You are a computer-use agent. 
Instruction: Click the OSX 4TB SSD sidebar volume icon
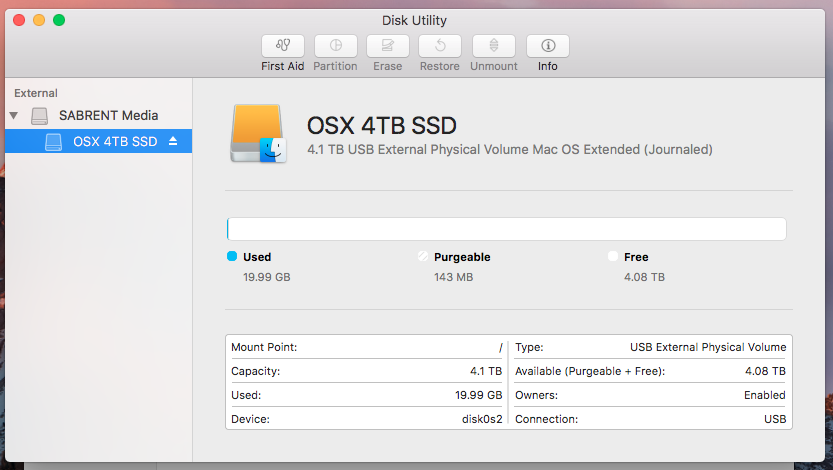point(53,142)
